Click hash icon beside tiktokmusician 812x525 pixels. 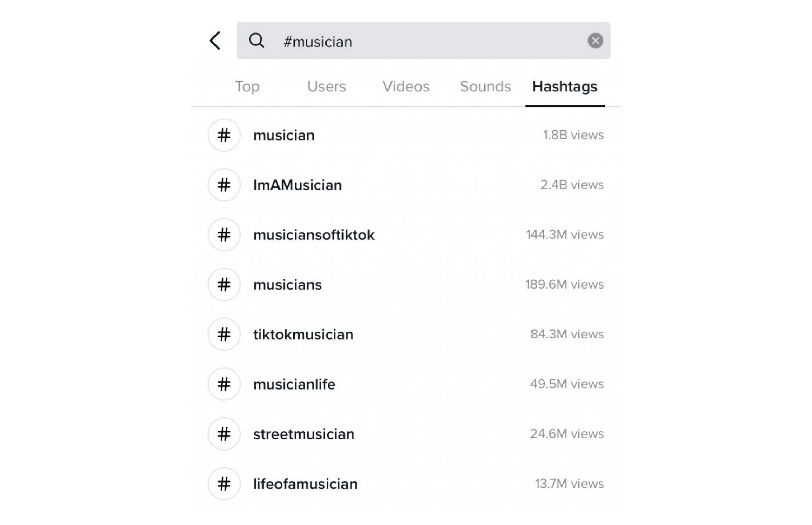[x=224, y=334]
